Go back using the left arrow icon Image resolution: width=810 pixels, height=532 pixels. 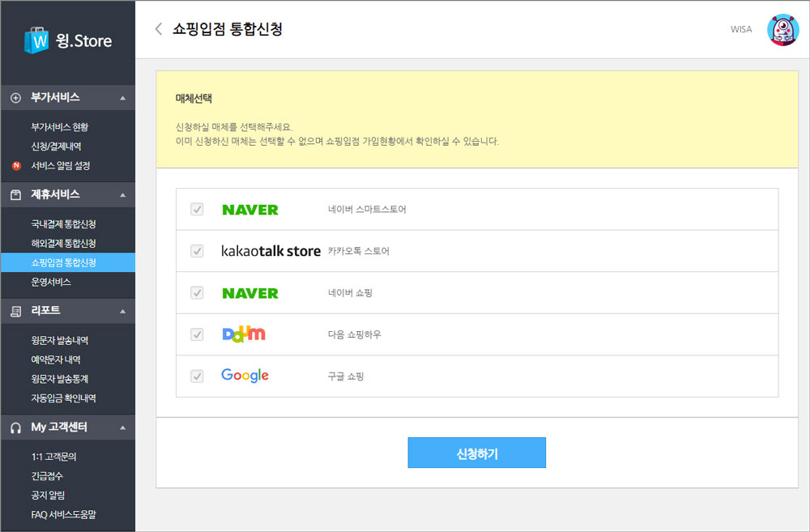coord(159,29)
